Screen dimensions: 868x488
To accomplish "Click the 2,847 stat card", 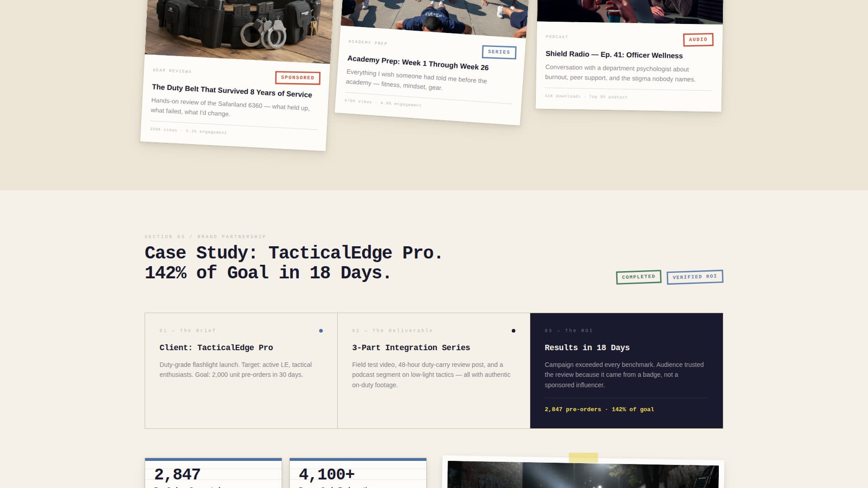I will (x=213, y=473).
